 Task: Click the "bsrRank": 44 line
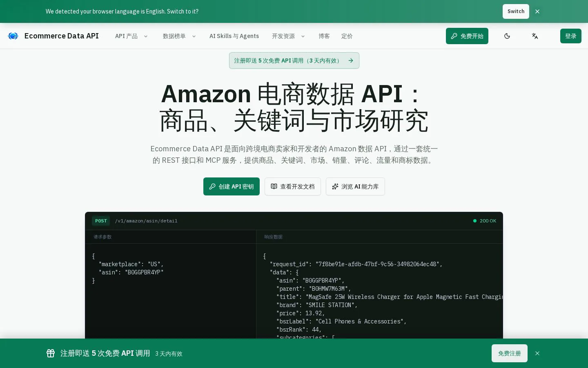click(x=299, y=330)
